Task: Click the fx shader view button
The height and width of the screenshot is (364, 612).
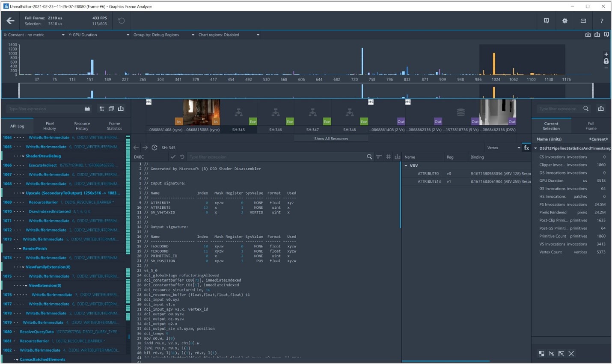Action: coord(526,148)
